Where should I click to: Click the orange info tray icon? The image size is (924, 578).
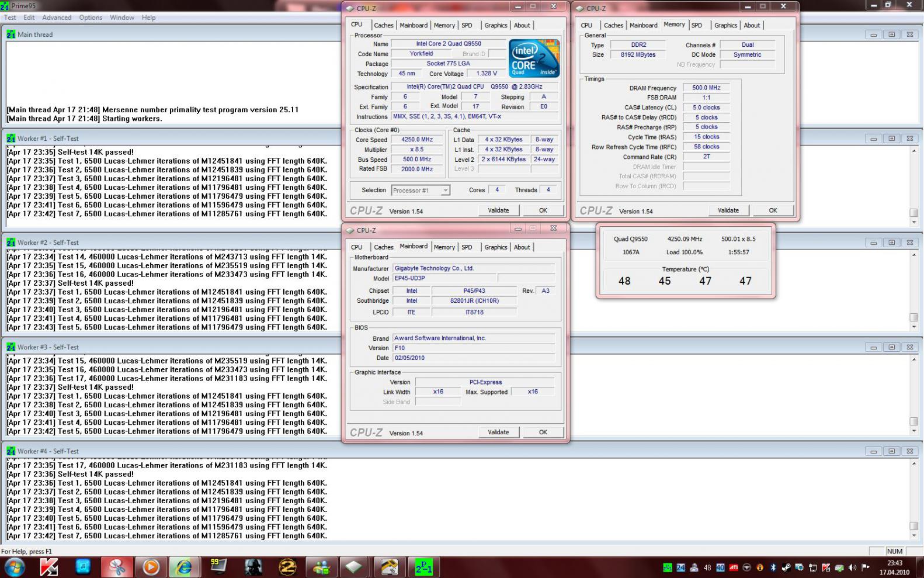(760, 567)
